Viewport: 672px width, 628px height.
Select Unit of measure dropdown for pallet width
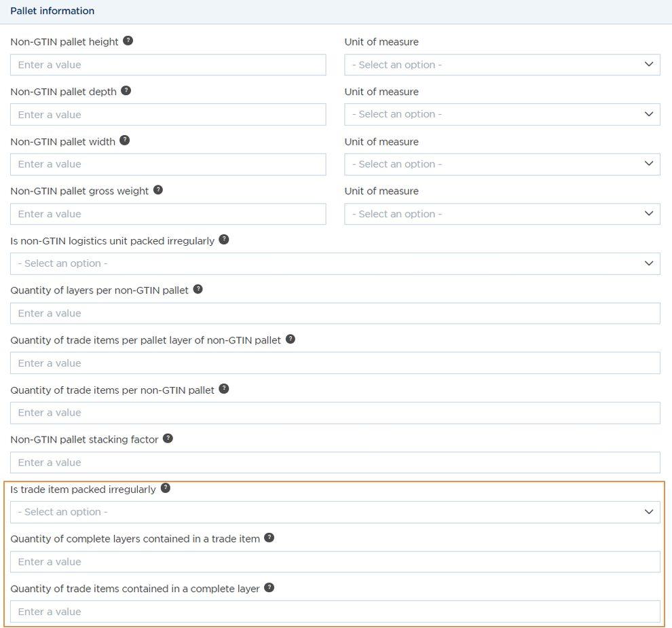pyautogui.click(x=502, y=164)
